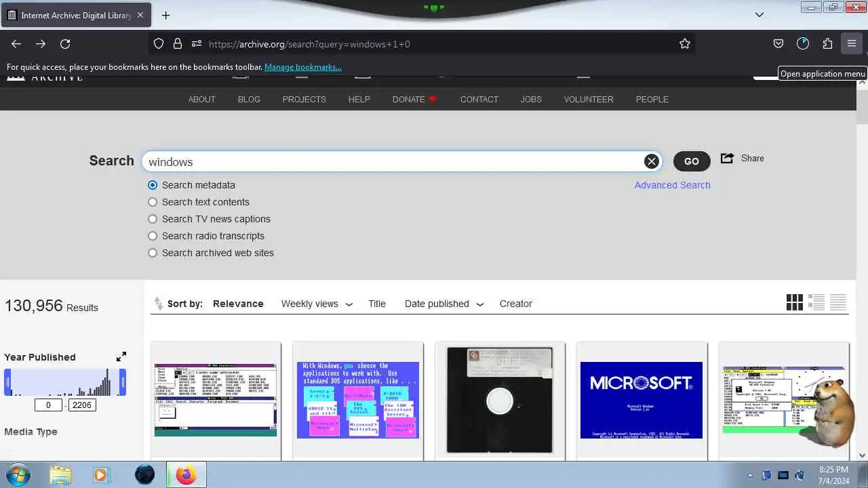Open the With Windows applications thumbnail
Viewport: 868px width, 488px height.
pos(358,400)
